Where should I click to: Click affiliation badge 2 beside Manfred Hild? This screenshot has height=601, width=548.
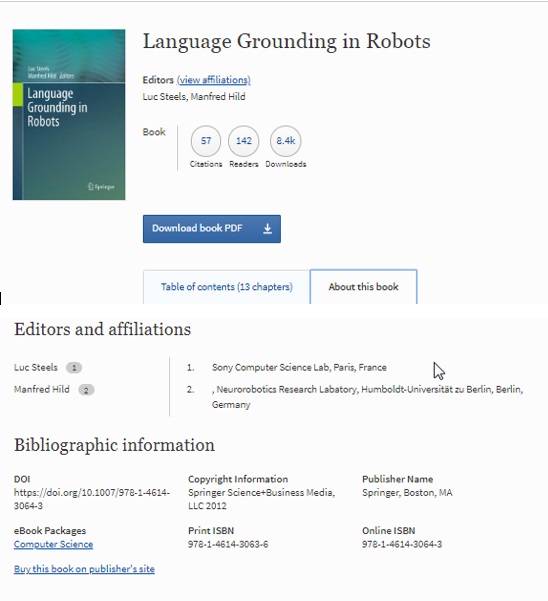tap(86, 390)
